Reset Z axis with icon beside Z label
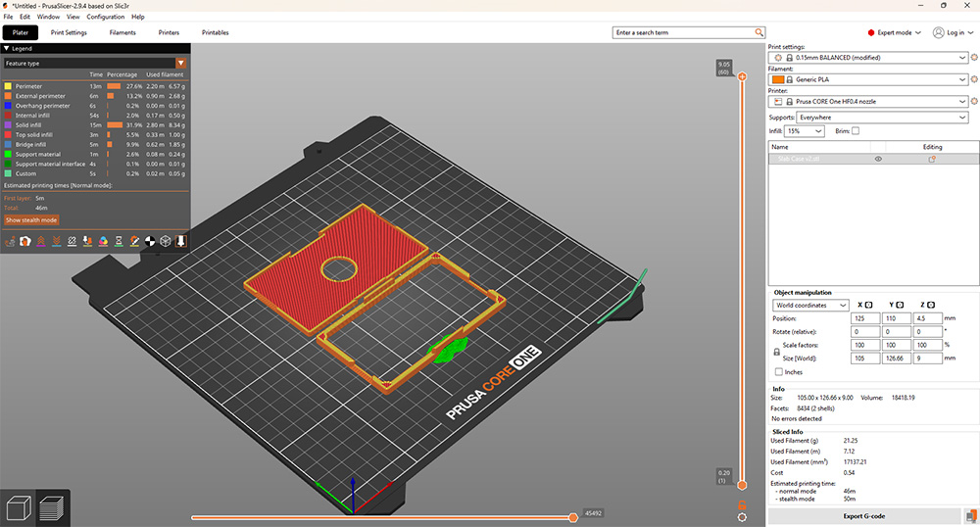 [931, 305]
